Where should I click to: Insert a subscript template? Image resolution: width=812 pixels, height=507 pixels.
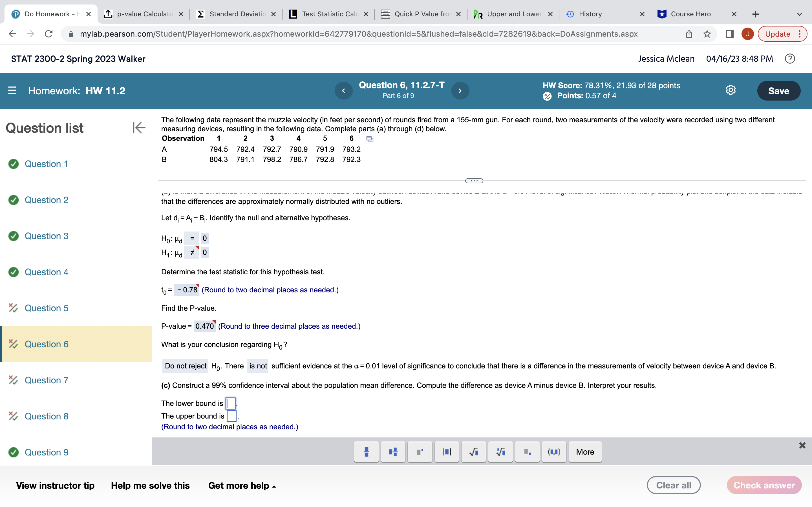[527, 452]
